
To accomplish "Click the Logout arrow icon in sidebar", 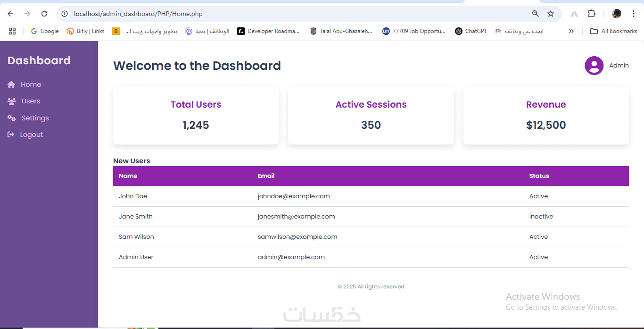I will 11,135.
